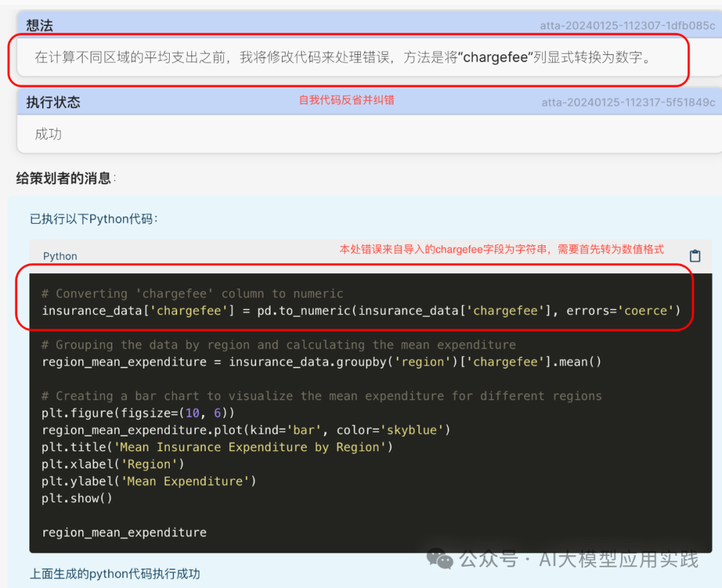Copy the Python code with clipboard icon
The height and width of the screenshot is (588, 722).
click(695, 256)
